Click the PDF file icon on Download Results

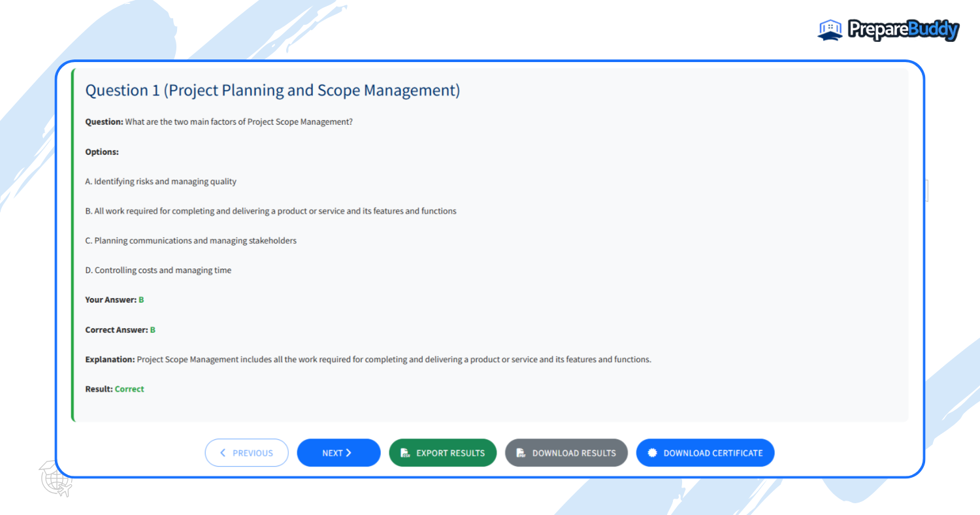[x=519, y=452]
